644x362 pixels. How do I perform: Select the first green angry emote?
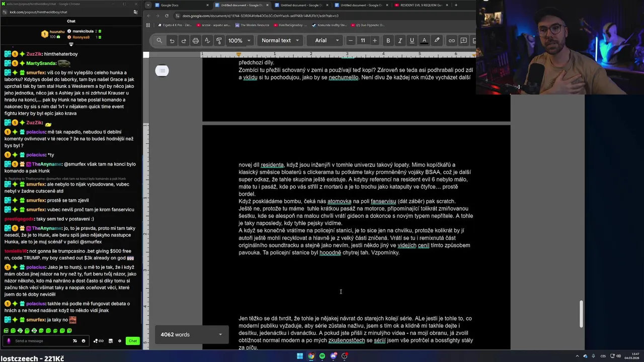pos(6,331)
